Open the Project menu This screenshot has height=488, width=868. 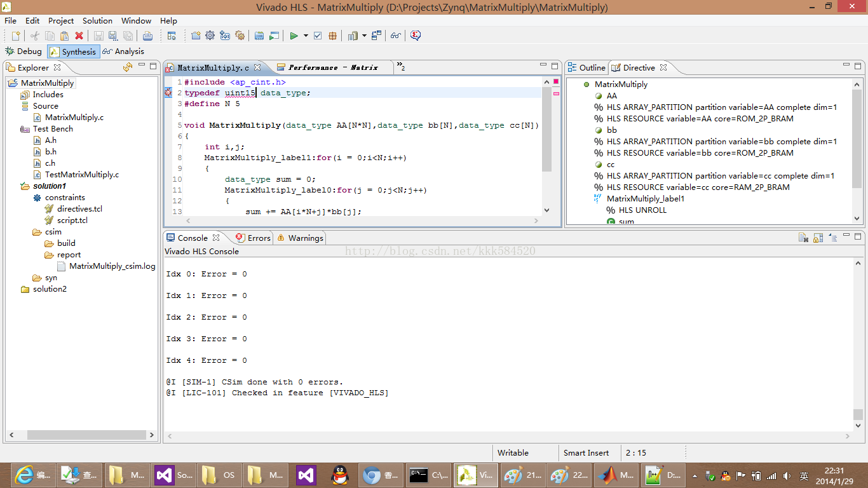(x=61, y=20)
